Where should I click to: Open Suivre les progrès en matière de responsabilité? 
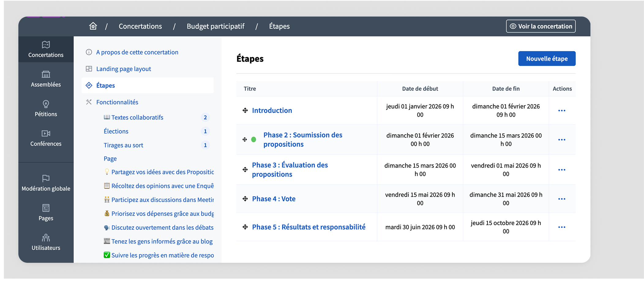pos(159,255)
